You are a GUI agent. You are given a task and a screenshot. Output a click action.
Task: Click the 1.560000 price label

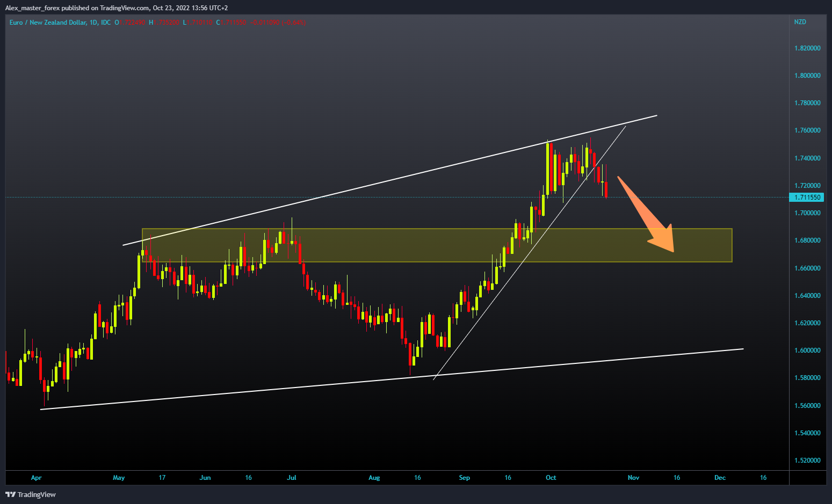click(807, 406)
